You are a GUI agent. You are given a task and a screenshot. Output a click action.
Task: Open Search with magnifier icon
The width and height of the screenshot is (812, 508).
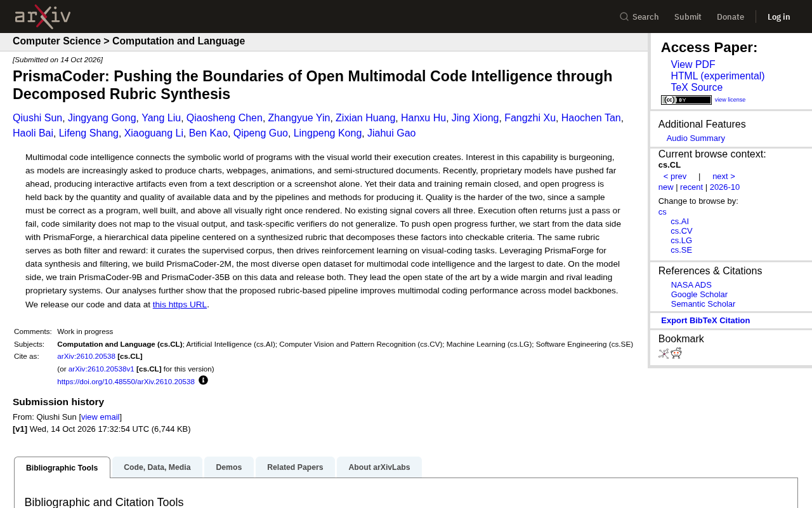[639, 17]
